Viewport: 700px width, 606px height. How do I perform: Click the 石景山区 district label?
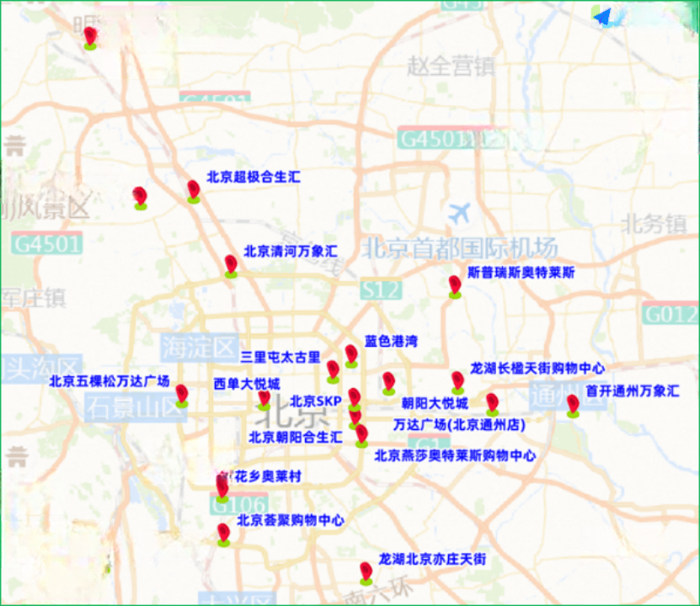[x=134, y=408]
